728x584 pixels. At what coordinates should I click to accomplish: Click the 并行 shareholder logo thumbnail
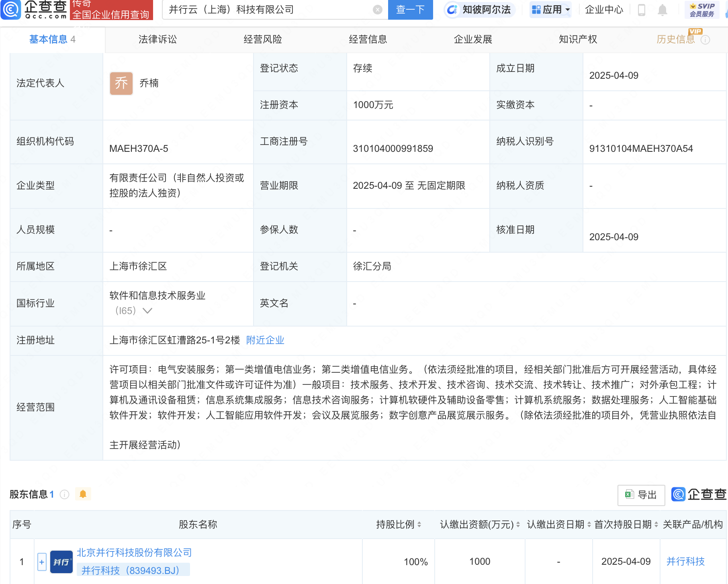pyautogui.click(x=61, y=561)
